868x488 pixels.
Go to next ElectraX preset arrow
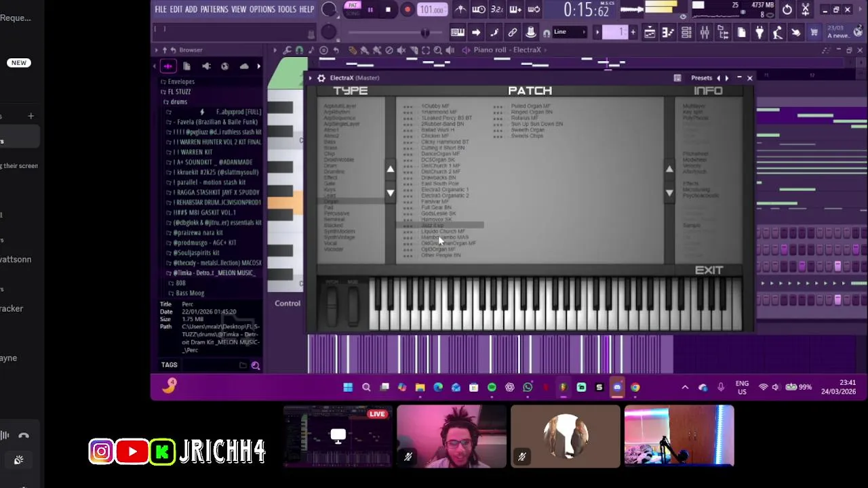pyautogui.click(x=727, y=78)
